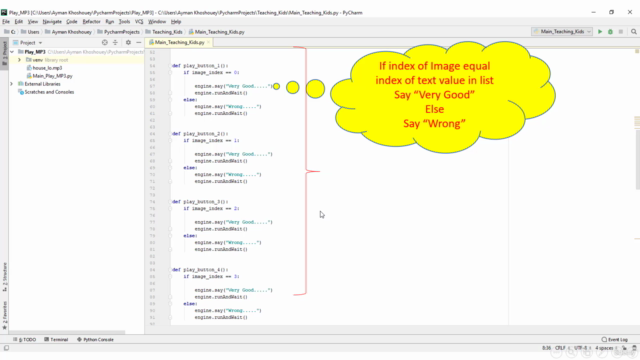640x360 pixels.
Task: Click caret position indicator 8:36
Action: tap(546, 348)
